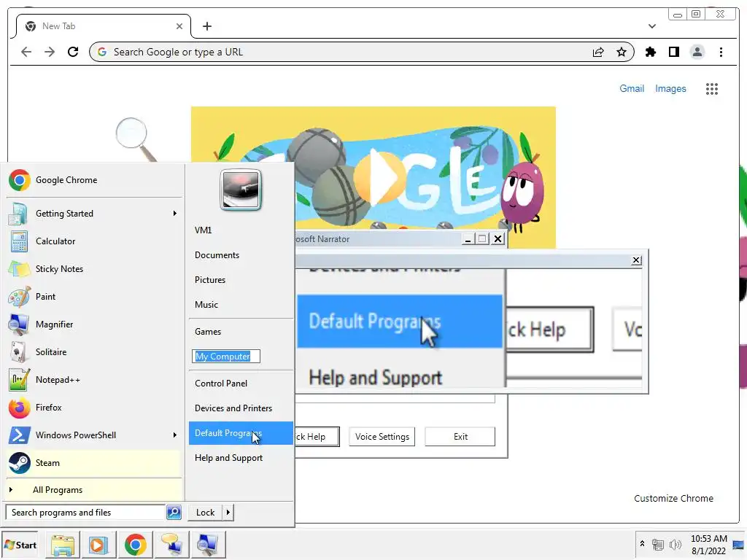
Task: Open Windows Media Player from the taskbar
Action: (98, 545)
